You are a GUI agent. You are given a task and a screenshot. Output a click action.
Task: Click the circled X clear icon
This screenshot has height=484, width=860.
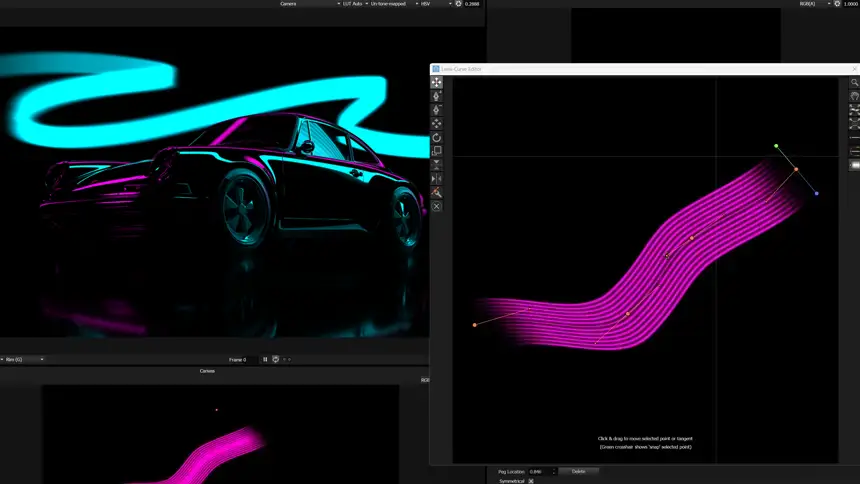pos(437,206)
